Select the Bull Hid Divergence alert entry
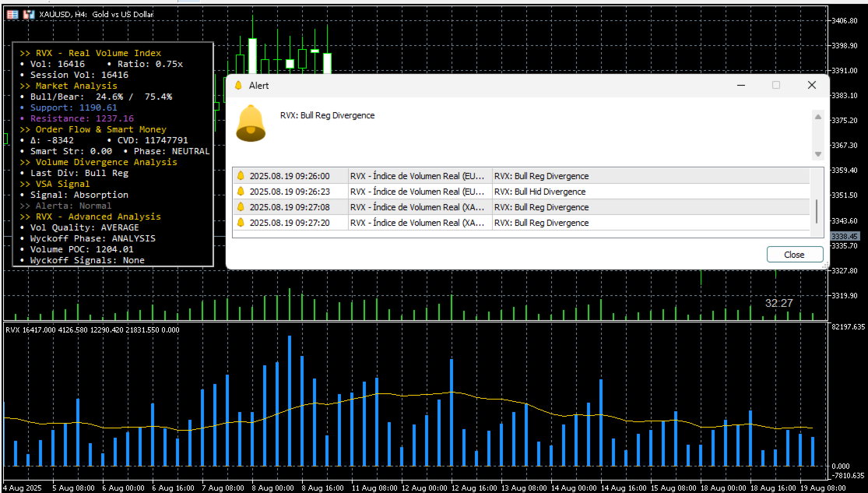The height and width of the screenshot is (493, 868). pos(539,192)
